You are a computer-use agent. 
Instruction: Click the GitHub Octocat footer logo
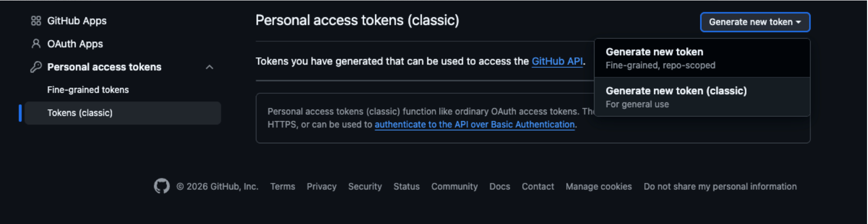point(162,186)
